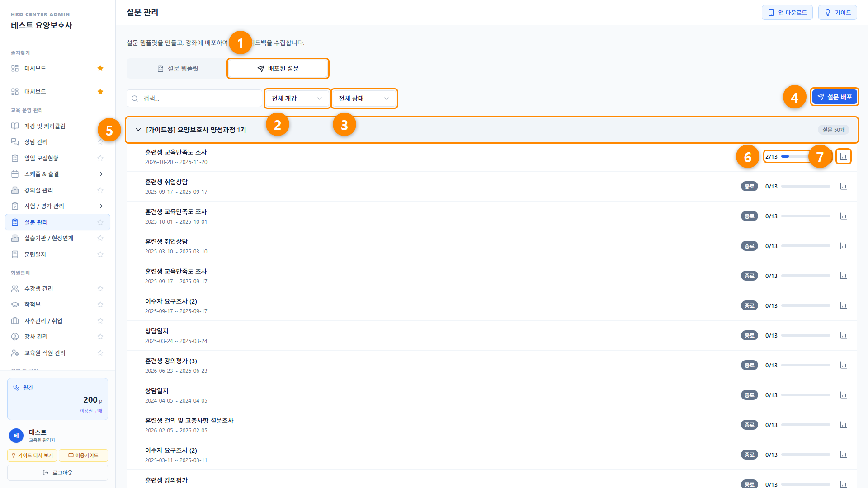Click the 설문 관리 clipboard icon in sidebar

(15, 222)
